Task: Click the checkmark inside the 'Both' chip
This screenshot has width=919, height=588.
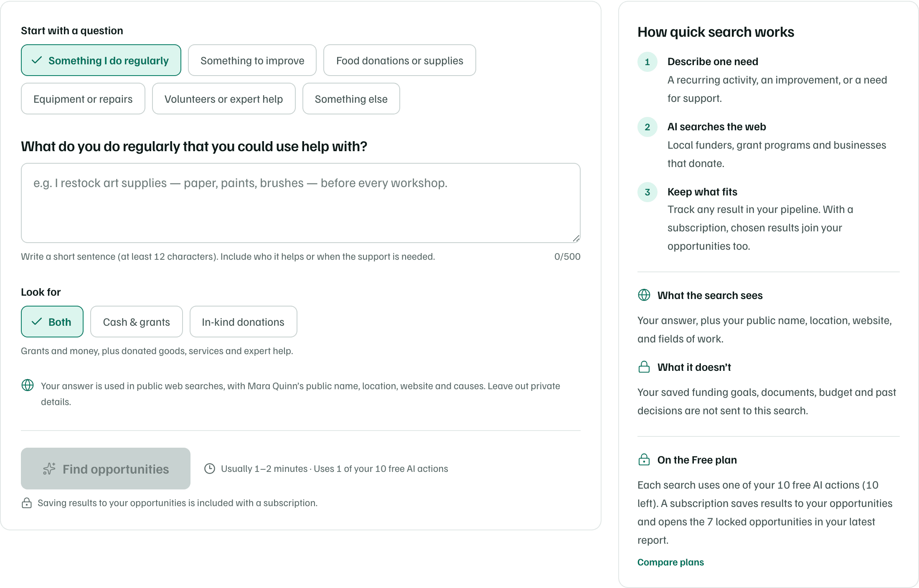Action: pyautogui.click(x=37, y=322)
